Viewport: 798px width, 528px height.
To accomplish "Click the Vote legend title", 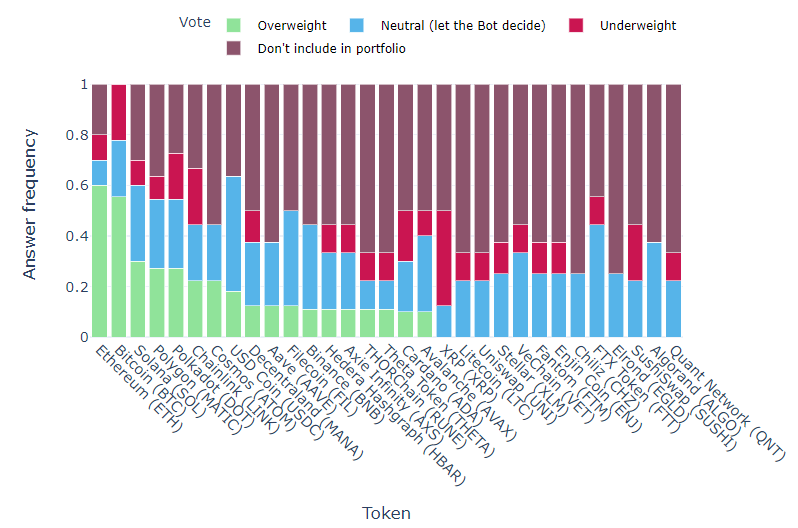I will click(193, 23).
